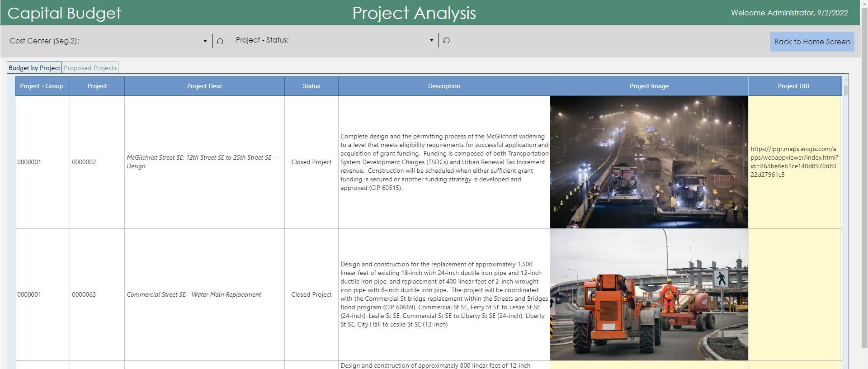
Task: Click the night road paving project image
Action: [x=649, y=162]
